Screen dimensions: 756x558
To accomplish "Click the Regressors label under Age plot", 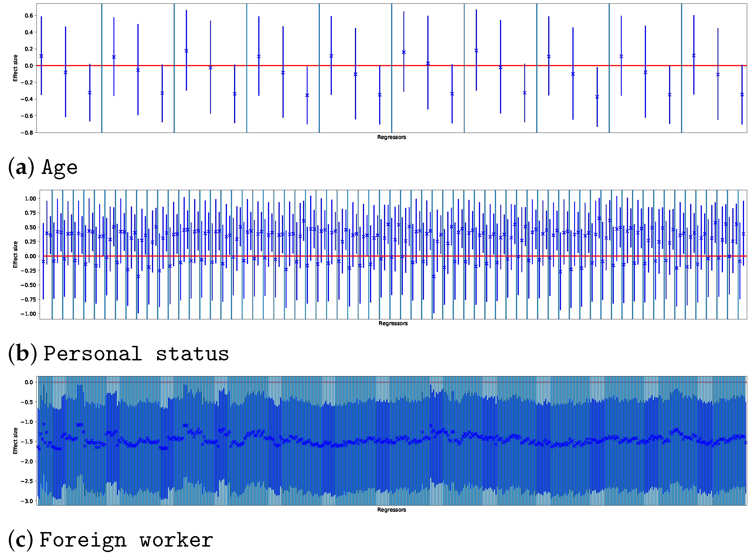I will (x=391, y=137).
